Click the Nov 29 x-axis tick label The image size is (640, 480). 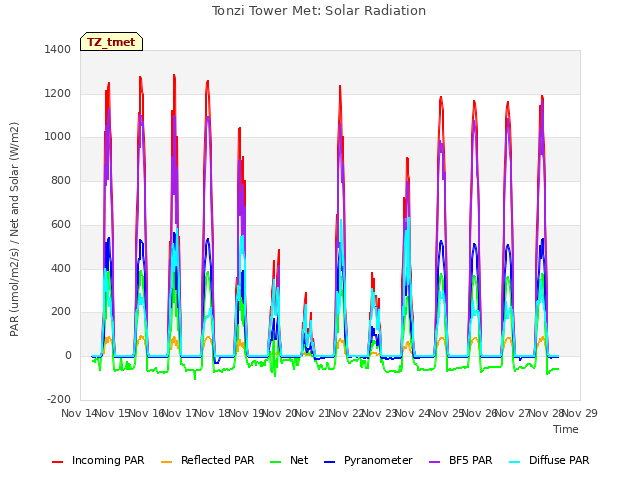(580, 413)
